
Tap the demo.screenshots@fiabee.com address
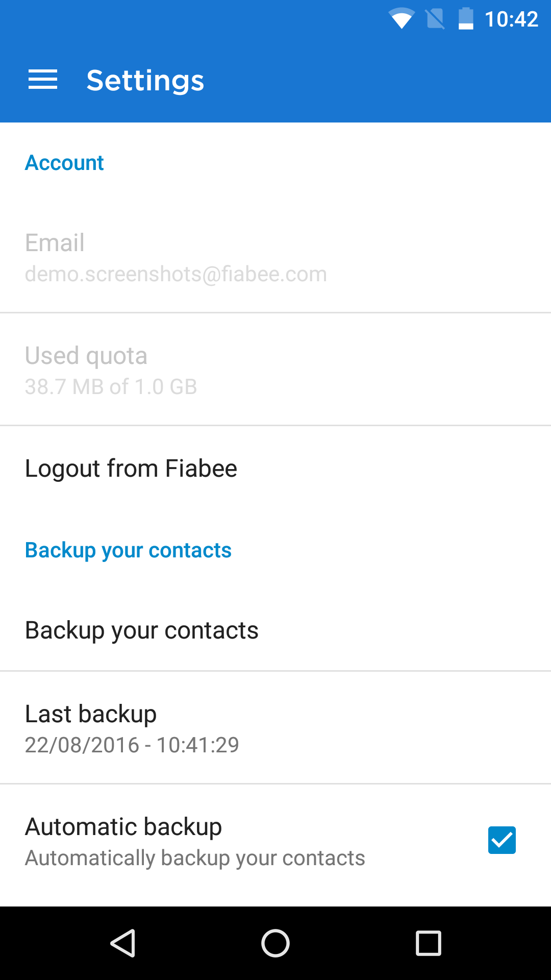tap(176, 275)
